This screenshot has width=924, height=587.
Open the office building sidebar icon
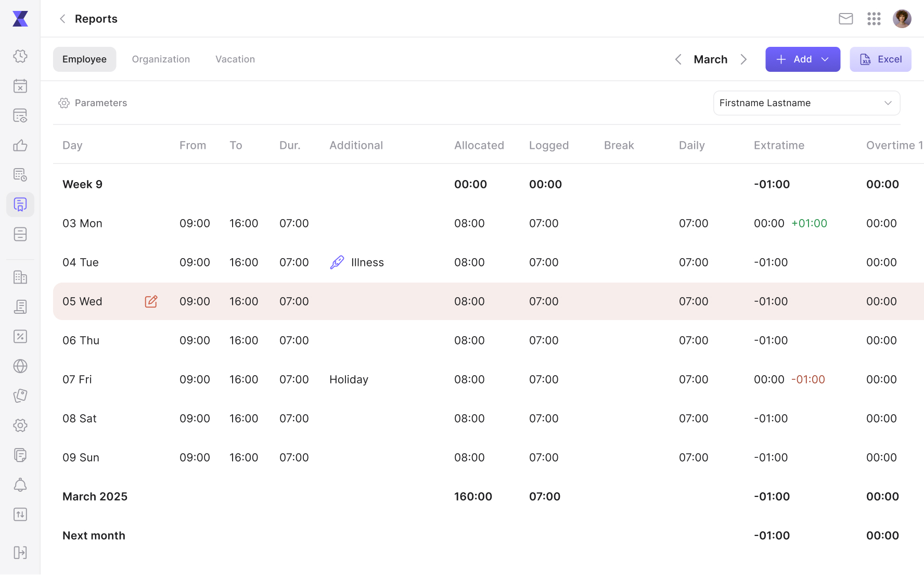coord(20,277)
